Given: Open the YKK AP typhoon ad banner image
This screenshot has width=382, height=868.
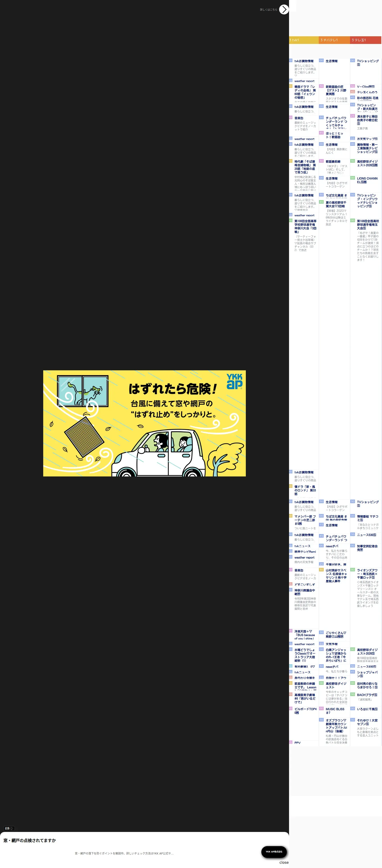Looking at the screenshot, I should 144,423.
